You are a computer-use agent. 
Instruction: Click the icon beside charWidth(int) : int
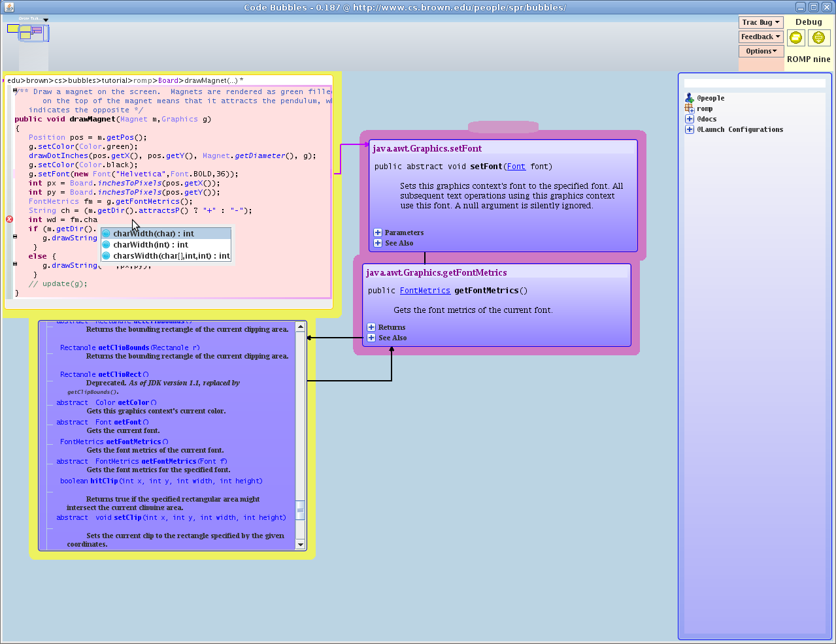point(107,245)
